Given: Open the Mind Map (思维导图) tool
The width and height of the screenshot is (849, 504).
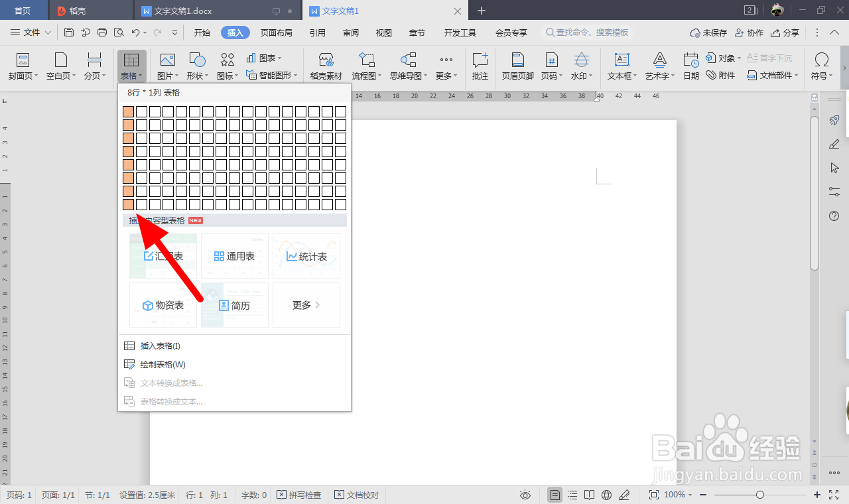Looking at the screenshot, I should pos(409,67).
